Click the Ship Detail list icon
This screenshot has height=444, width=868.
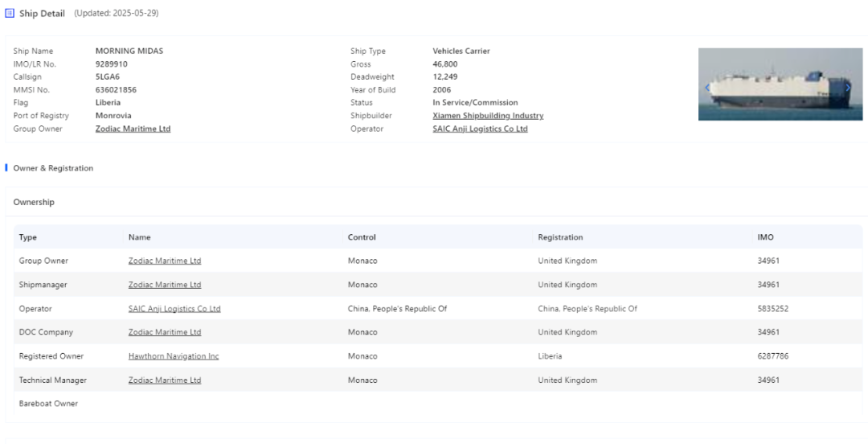[10, 14]
